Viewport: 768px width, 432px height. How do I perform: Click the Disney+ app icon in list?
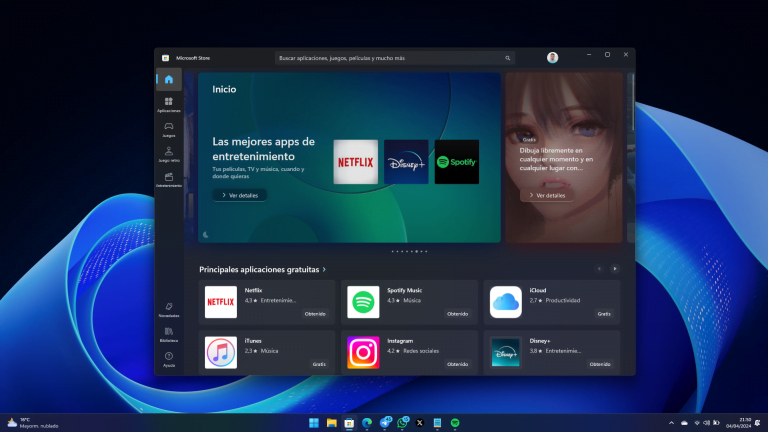click(505, 352)
